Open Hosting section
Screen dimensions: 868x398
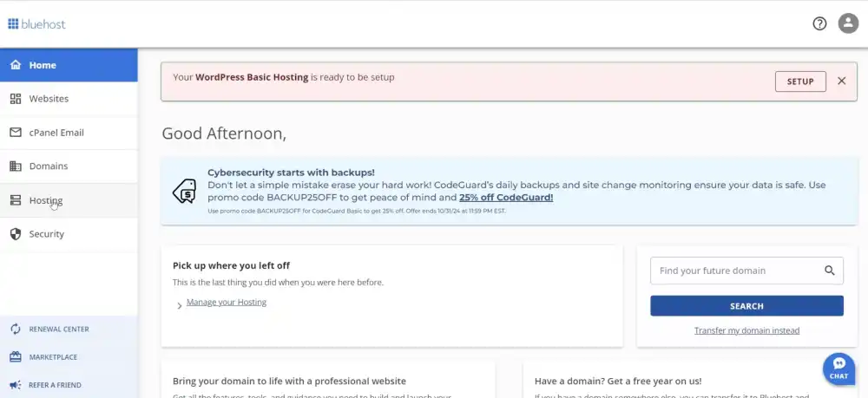coord(69,200)
